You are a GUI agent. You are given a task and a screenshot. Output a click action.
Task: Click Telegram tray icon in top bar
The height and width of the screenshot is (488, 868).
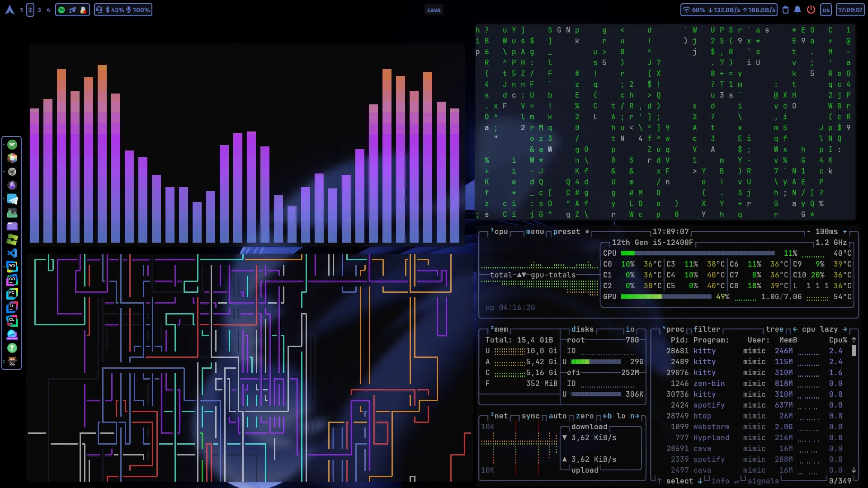pos(72,10)
